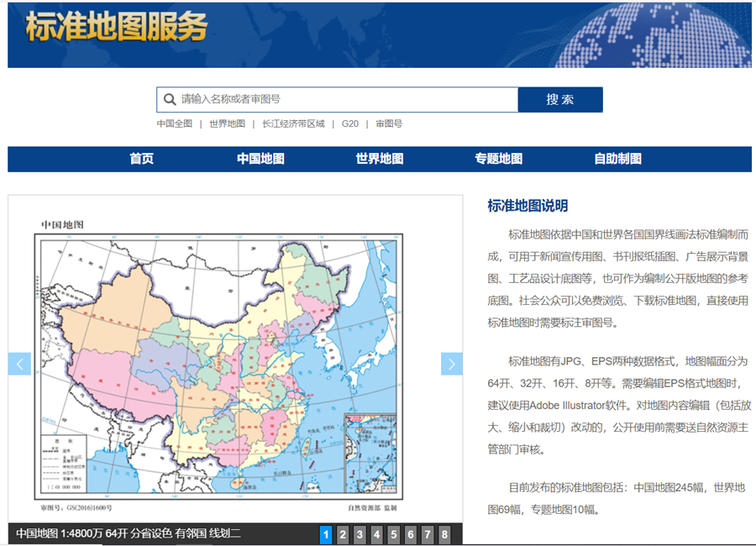Viewport: 756px width, 546px height.
Task: Open the 世界地图 quick search link
Action: point(227,123)
